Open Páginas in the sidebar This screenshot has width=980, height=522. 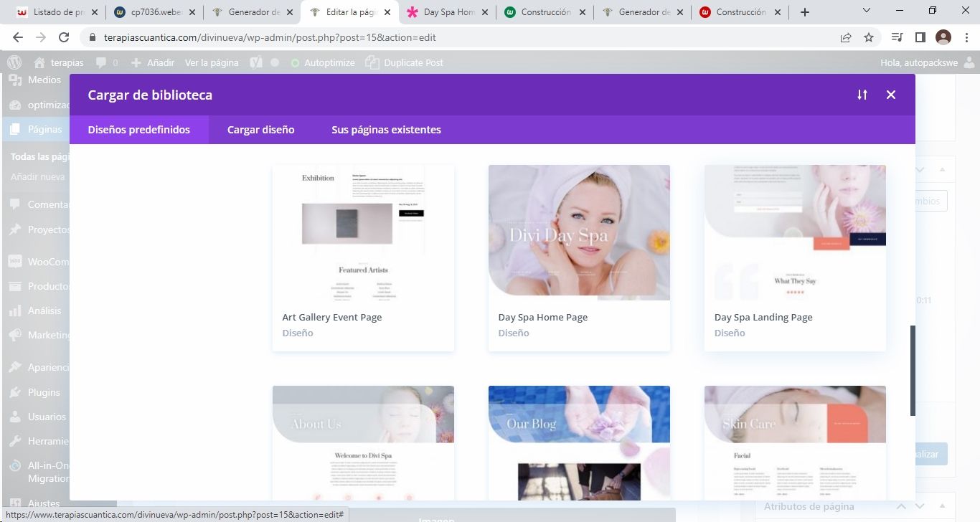tap(36, 129)
